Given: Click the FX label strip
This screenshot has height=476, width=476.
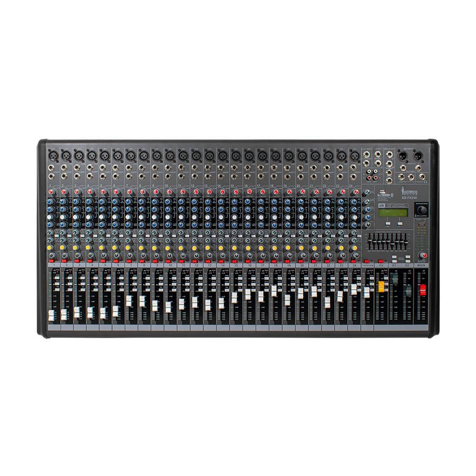Looking at the screenshot, I should tap(381, 266).
